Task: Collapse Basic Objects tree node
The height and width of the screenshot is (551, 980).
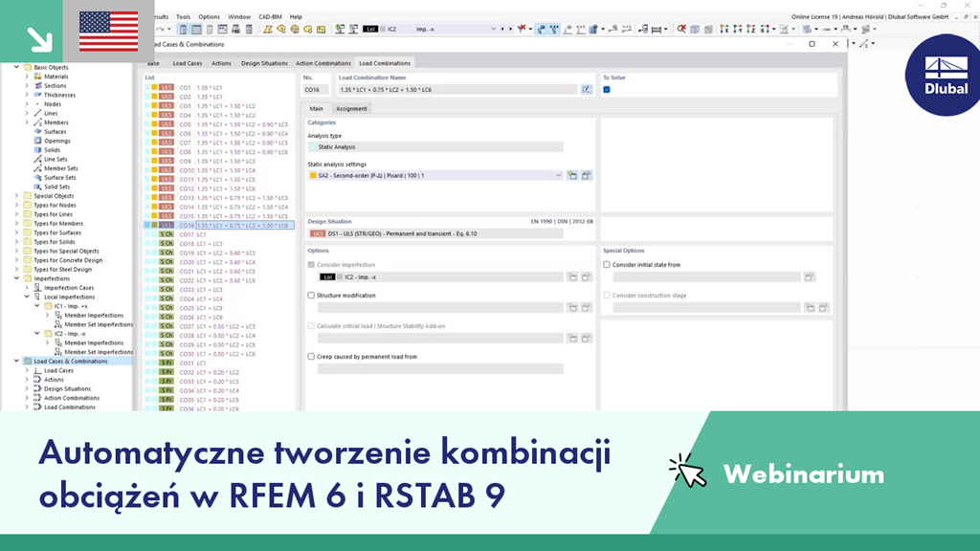Action: (x=17, y=67)
